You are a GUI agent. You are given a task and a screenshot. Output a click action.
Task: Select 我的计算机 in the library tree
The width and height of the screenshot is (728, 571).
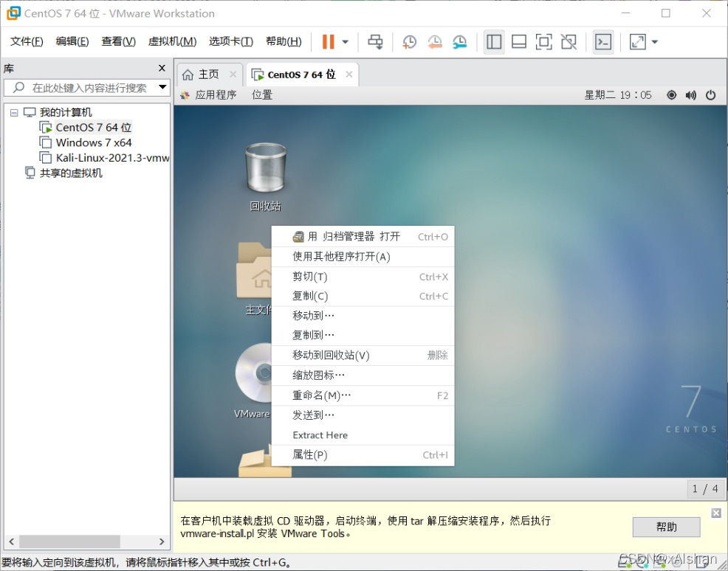66,112
